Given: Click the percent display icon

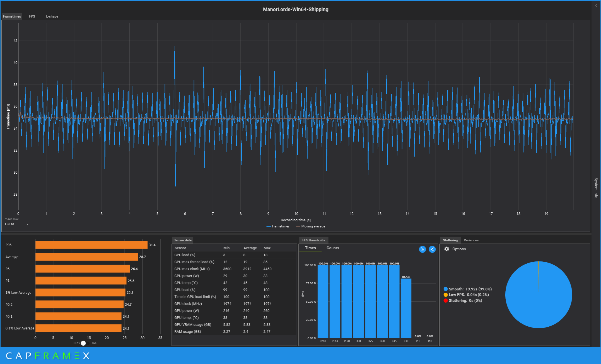Looking at the screenshot, I should 422,249.
